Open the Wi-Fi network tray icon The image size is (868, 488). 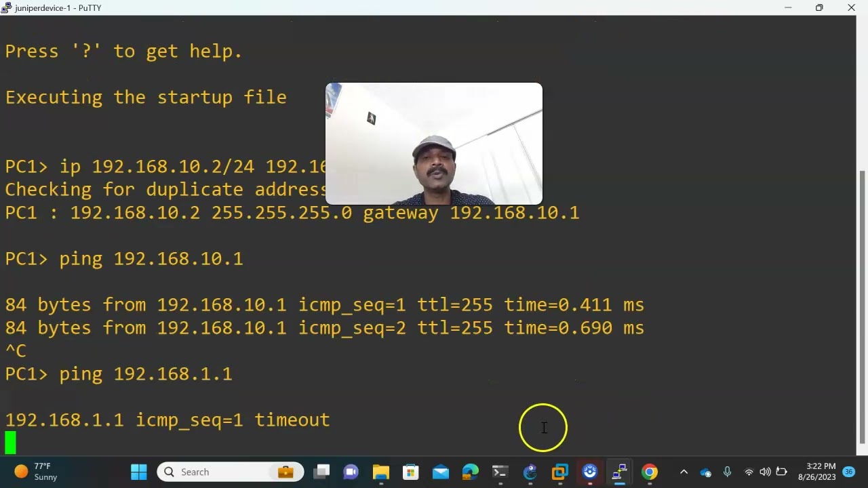pos(749,472)
